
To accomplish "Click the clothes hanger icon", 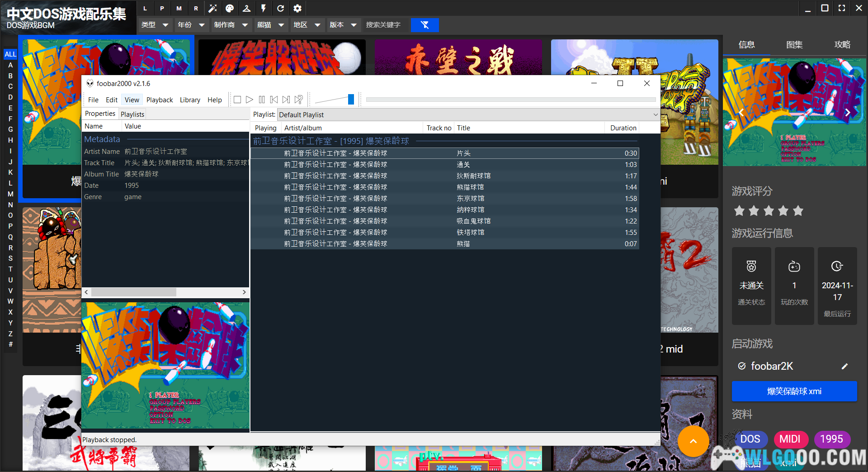I will tap(247, 8).
